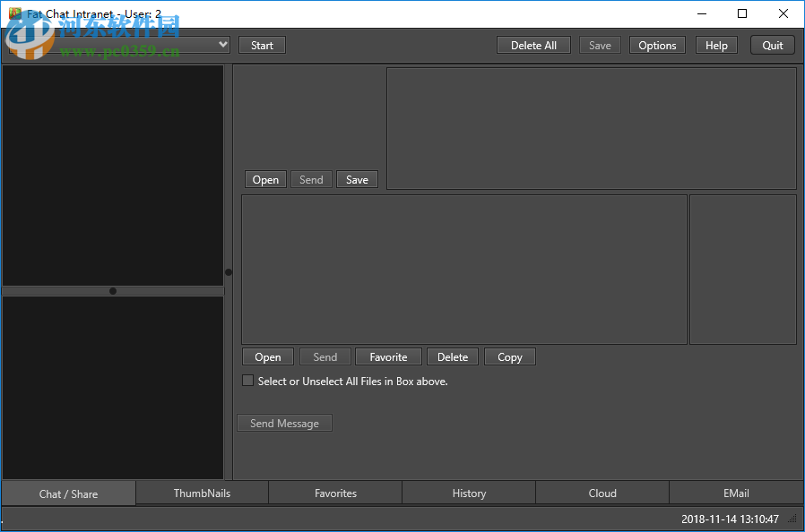This screenshot has width=805, height=532.
Task: Open the History tab
Action: click(x=469, y=493)
